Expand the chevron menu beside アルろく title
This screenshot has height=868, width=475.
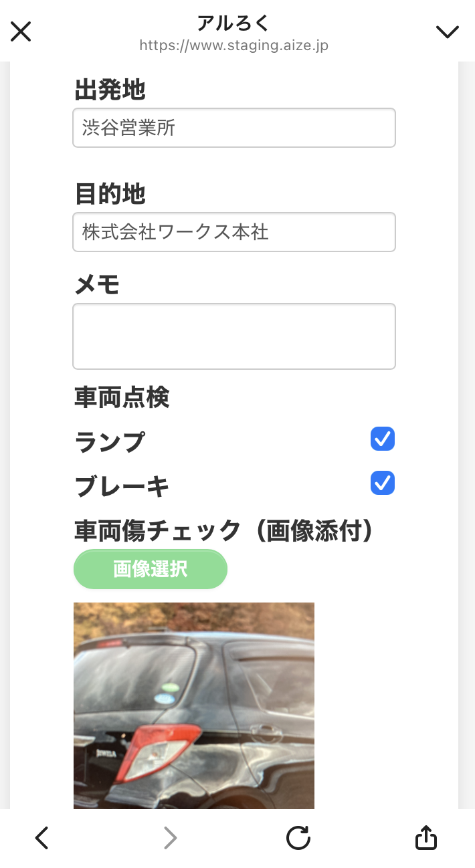[x=447, y=31]
